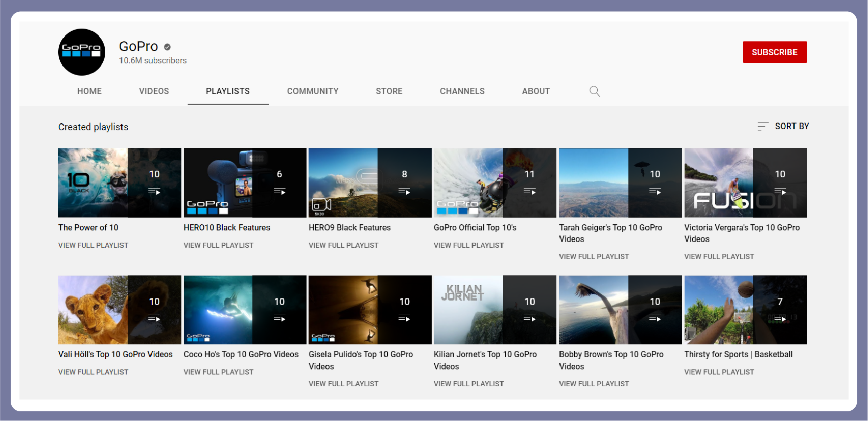
Task: Click playlist play icon on HERO9 Black Features
Action: click(404, 192)
